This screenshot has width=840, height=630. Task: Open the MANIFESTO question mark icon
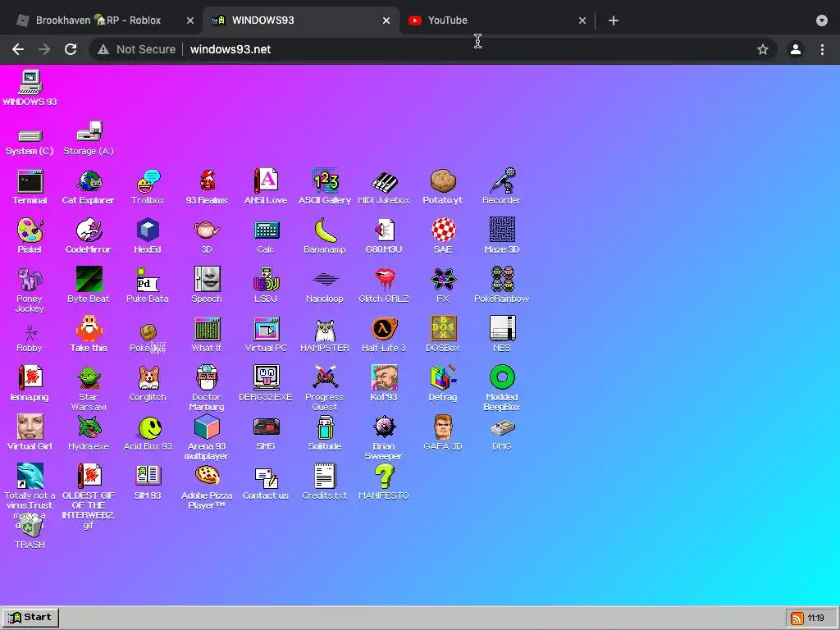pyautogui.click(x=384, y=482)
